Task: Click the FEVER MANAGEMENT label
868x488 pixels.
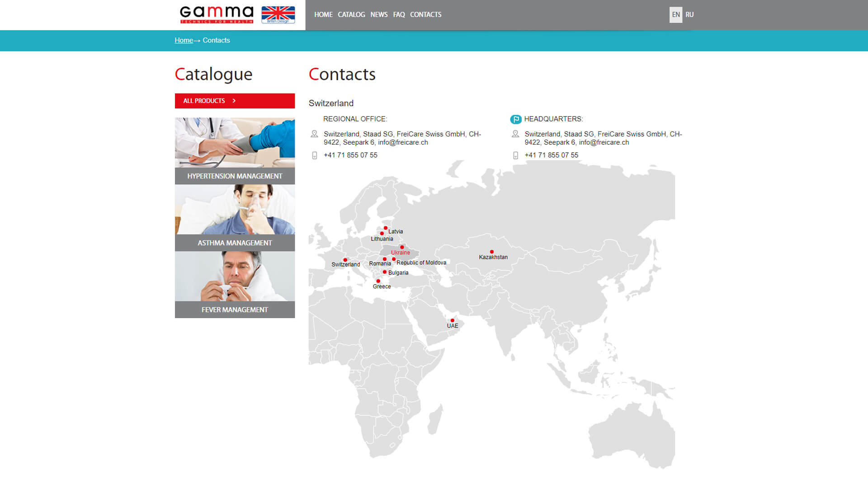Action: coord(235,310)
